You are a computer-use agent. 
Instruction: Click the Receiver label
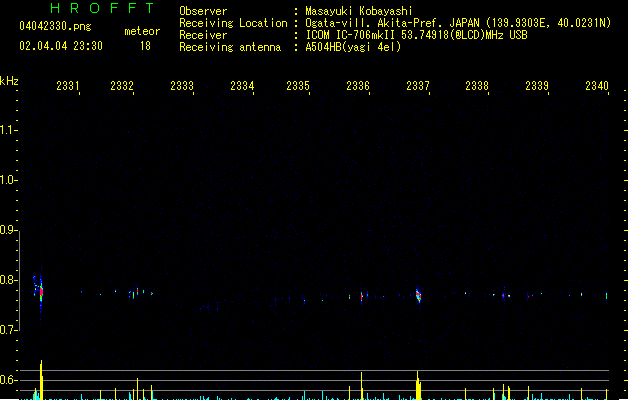(x=203, y=35)
